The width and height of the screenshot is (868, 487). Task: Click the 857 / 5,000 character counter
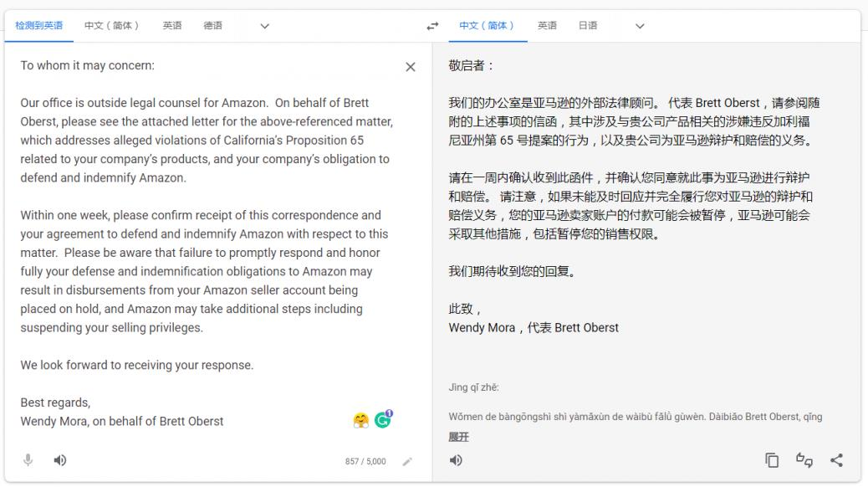pos(365,462)
